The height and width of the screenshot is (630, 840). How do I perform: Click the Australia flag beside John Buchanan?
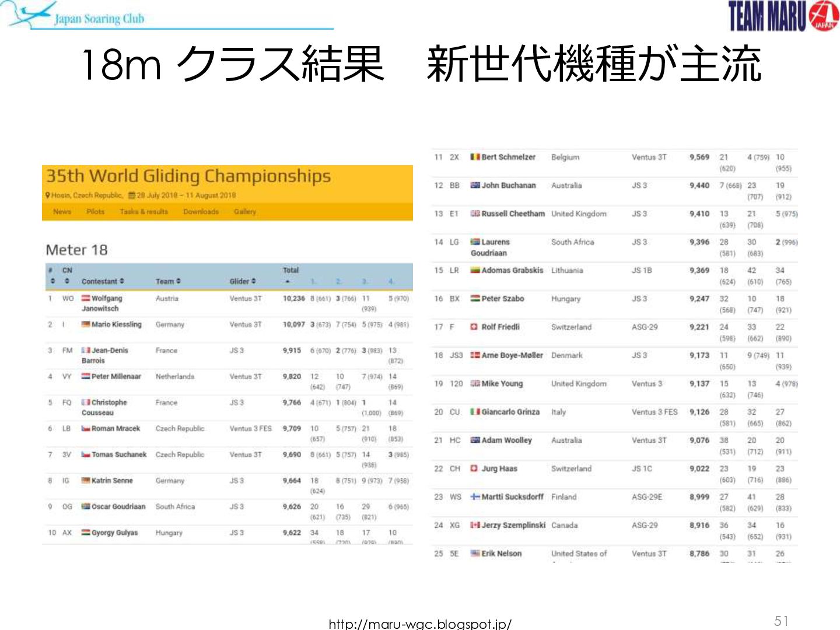pyautogui.click(x=475, y=185)
